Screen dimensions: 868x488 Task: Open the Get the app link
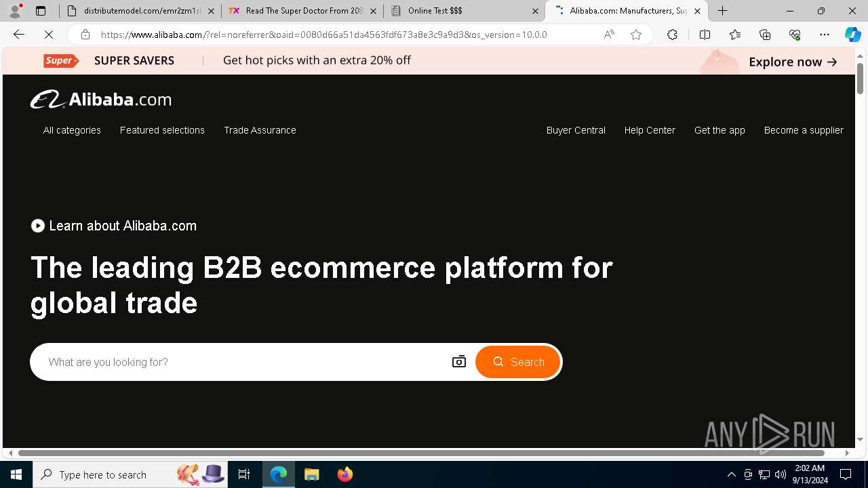click(x=719, y=130)
